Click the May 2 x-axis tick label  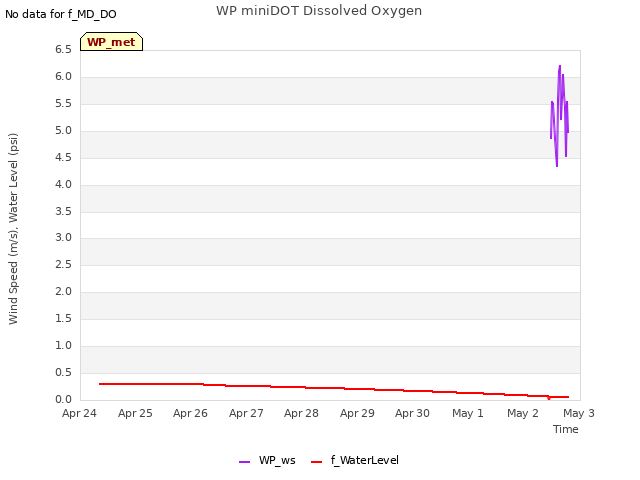523,413
